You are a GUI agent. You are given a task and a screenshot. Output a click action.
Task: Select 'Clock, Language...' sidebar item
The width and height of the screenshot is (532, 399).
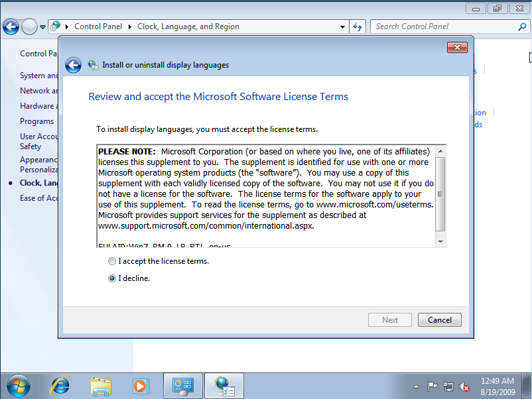[x=38, y=183]
